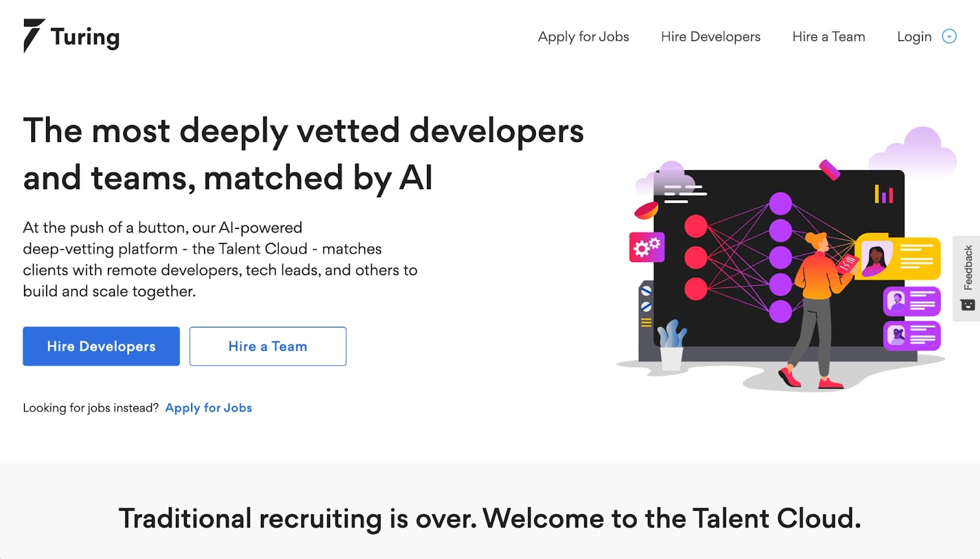Select "Hire Developers" in top navigation
This screenshot has width=980, height=559.
pos(710,37)
